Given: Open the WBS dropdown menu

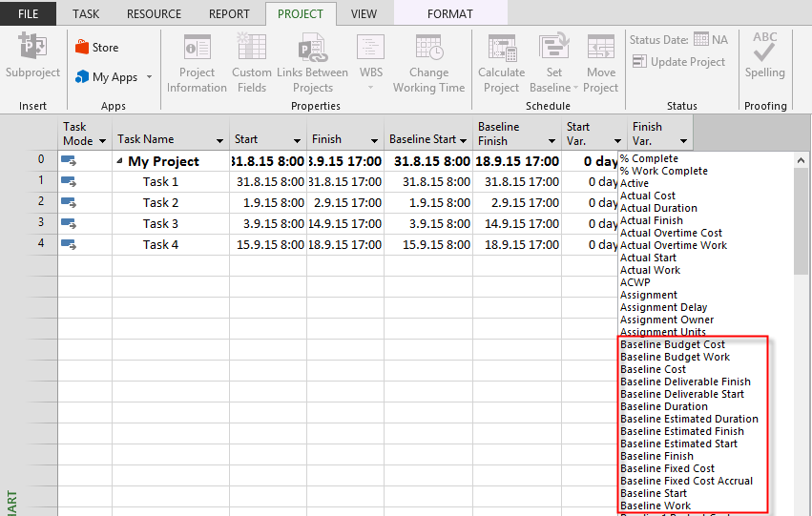Looking at the screenshot, I should coord(370,88).
